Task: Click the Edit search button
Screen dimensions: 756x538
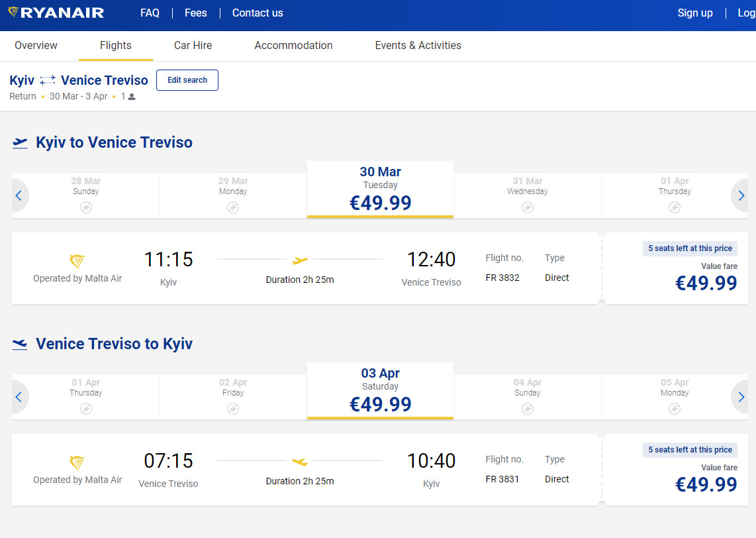Action: pos(187,80)
